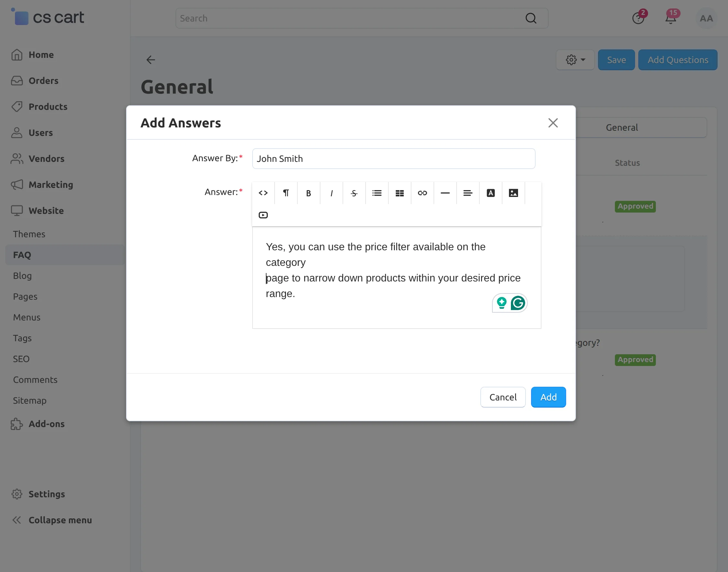Click the Grammarly suggestions lightbulb icon
Viewport: 728px width, 572px height.
point(501,303)
